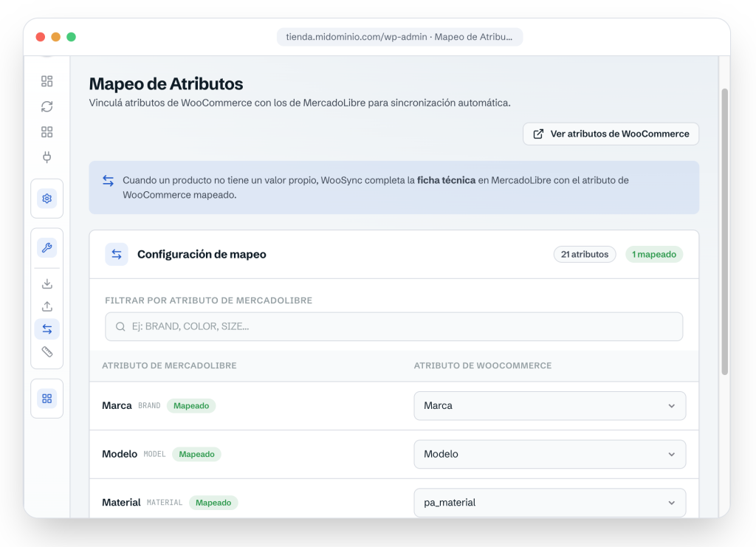Viewport: 756px width, 547px height.
Task: Maximize the window with the green button
Action: coord(72,37)
